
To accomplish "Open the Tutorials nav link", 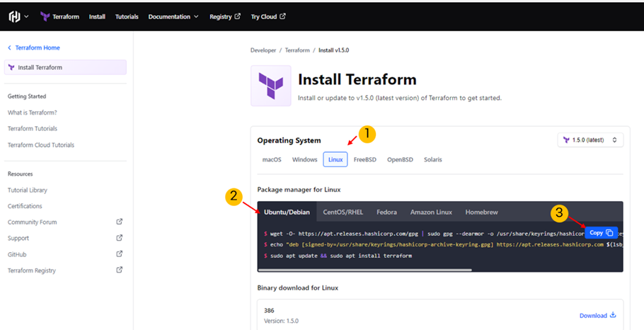I will tap(127, 16).
